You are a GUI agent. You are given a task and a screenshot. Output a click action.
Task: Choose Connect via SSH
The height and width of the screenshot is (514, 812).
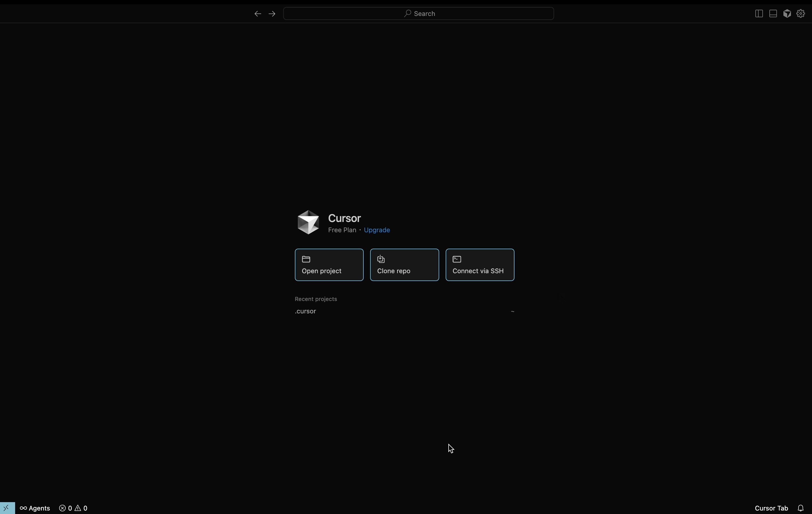(x=480, y=265)
